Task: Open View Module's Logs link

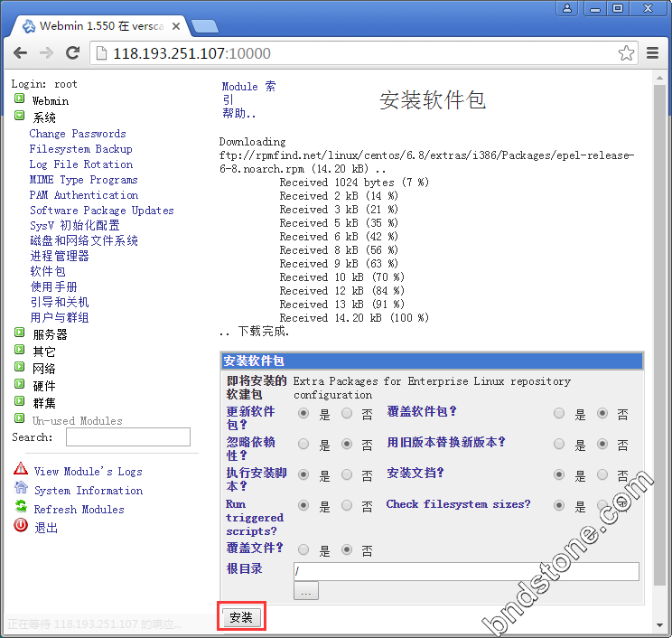Action: pyautogui.click(x=88, y=472)
